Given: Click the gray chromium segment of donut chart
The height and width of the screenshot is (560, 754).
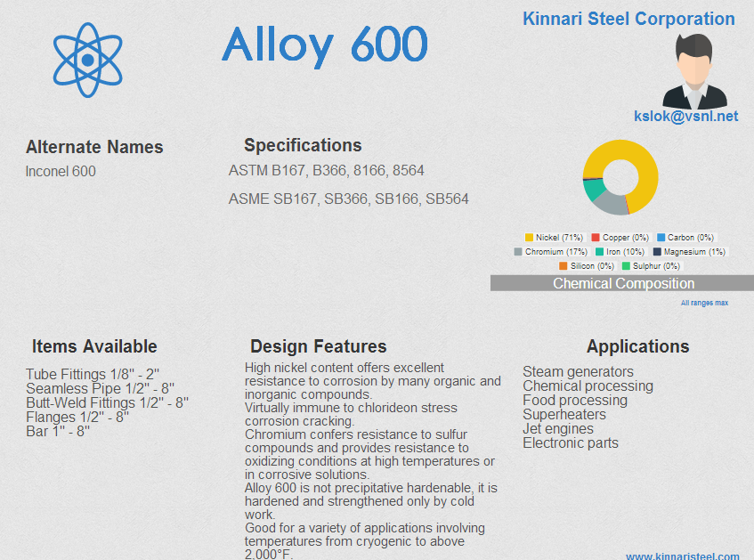Looking at the screenshot, I should coord(611,204).
